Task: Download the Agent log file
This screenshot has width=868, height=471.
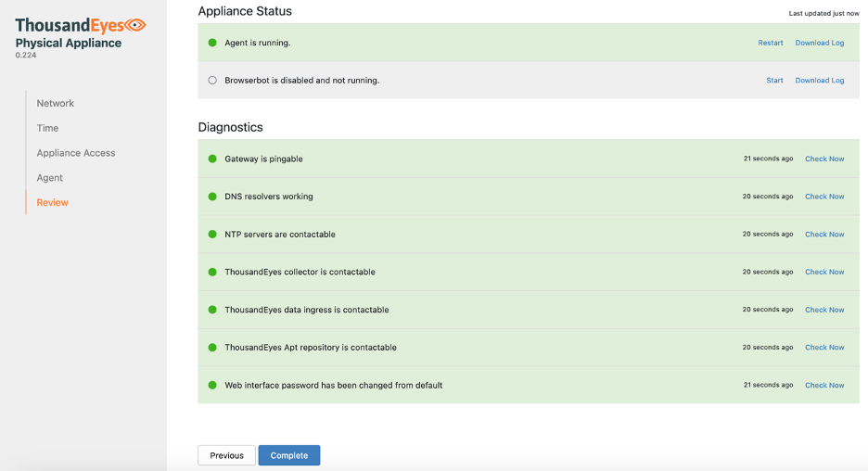Action: tap(819, 43)
